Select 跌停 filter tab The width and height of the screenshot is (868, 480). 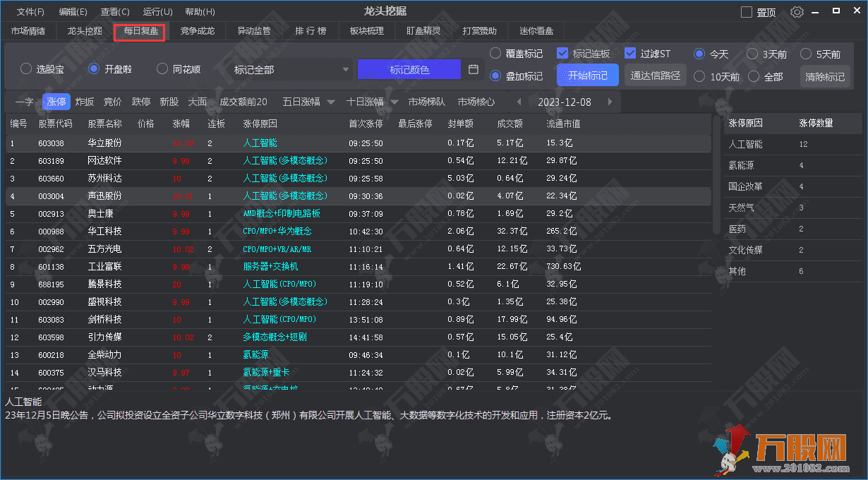pos(141,102)
